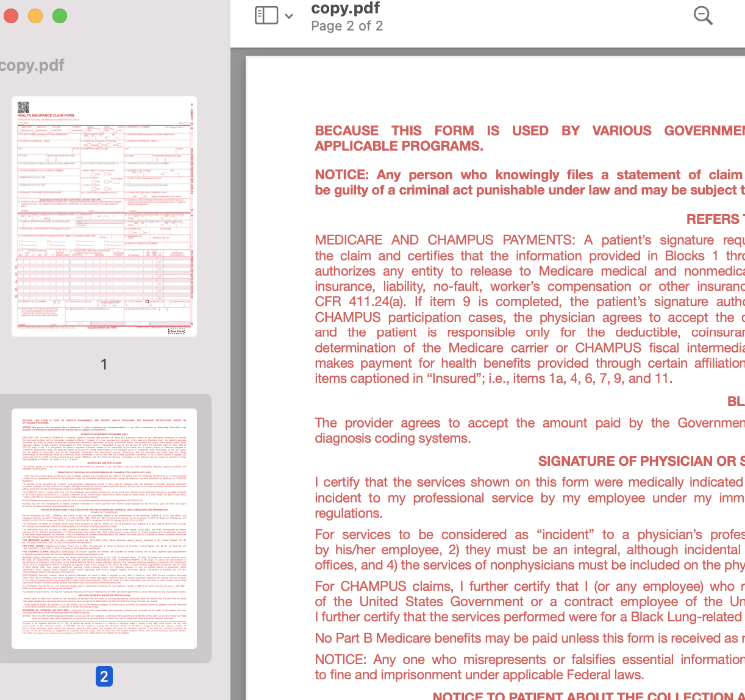Click the red close window button

(x=10, y=16)
